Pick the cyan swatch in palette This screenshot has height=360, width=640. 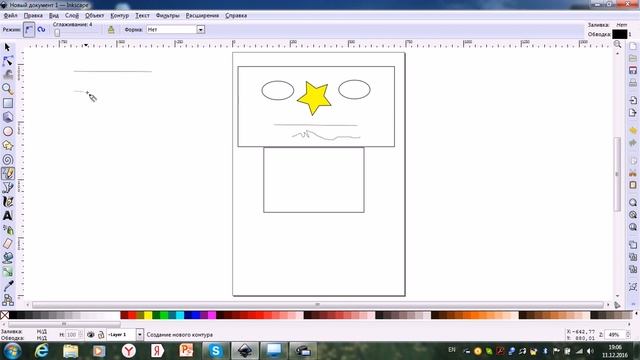(x=180, y=315)
